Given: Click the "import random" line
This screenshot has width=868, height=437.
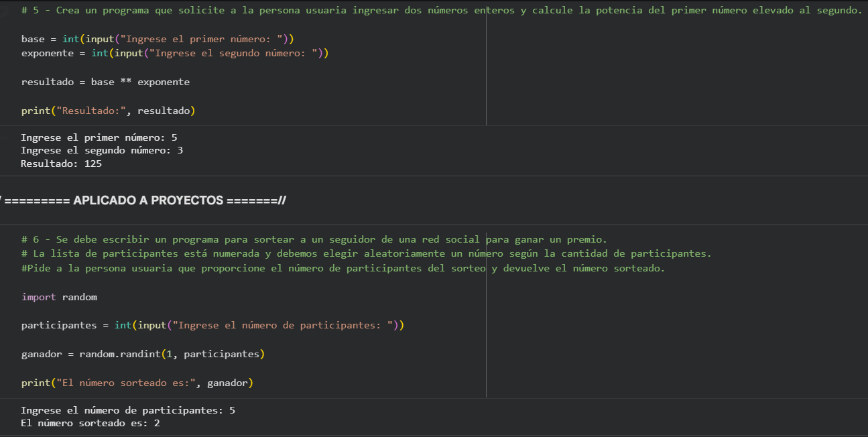Looking at the screenshot, I should point(59,297).
